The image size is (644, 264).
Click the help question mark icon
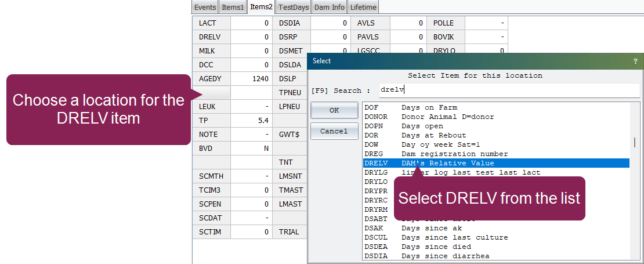636,61
